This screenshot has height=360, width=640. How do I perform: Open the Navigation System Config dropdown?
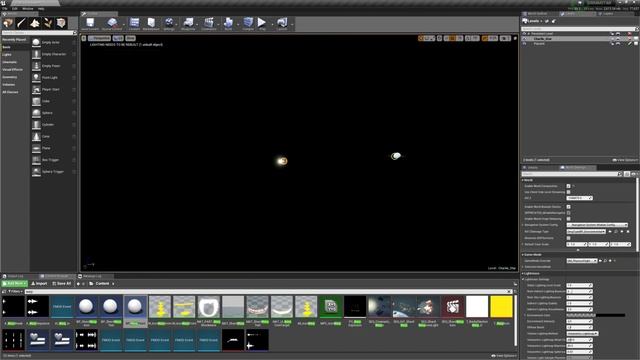pyautogui.click(x=597, y=225)
